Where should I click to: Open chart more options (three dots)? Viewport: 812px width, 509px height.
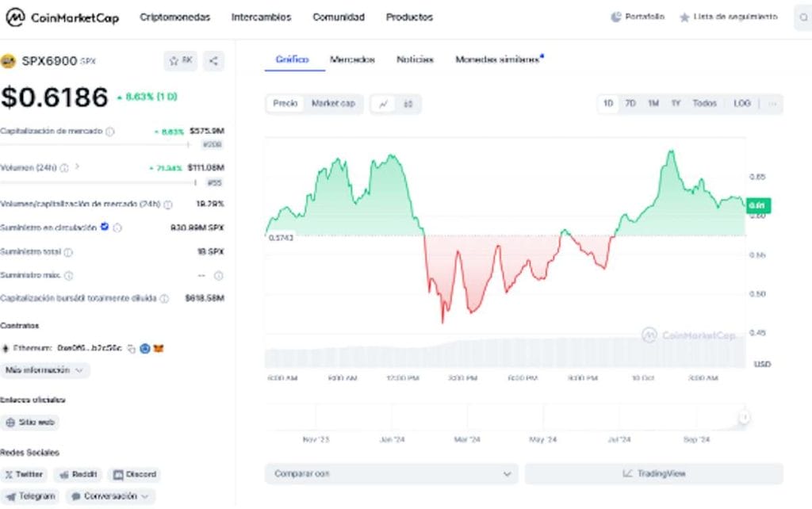(772, 104)
